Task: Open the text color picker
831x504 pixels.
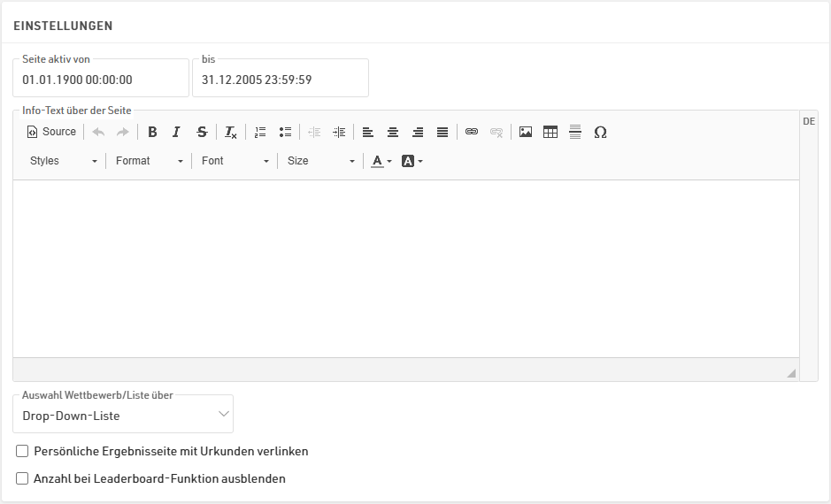Action: [x=381, y=161]
